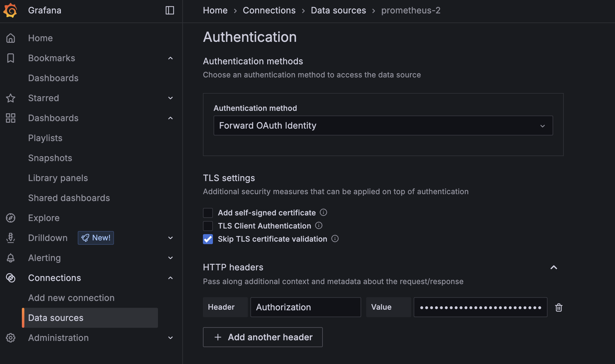Click the Authorization header name field
This screenshot has width=615, height=364.
(305, 307)
